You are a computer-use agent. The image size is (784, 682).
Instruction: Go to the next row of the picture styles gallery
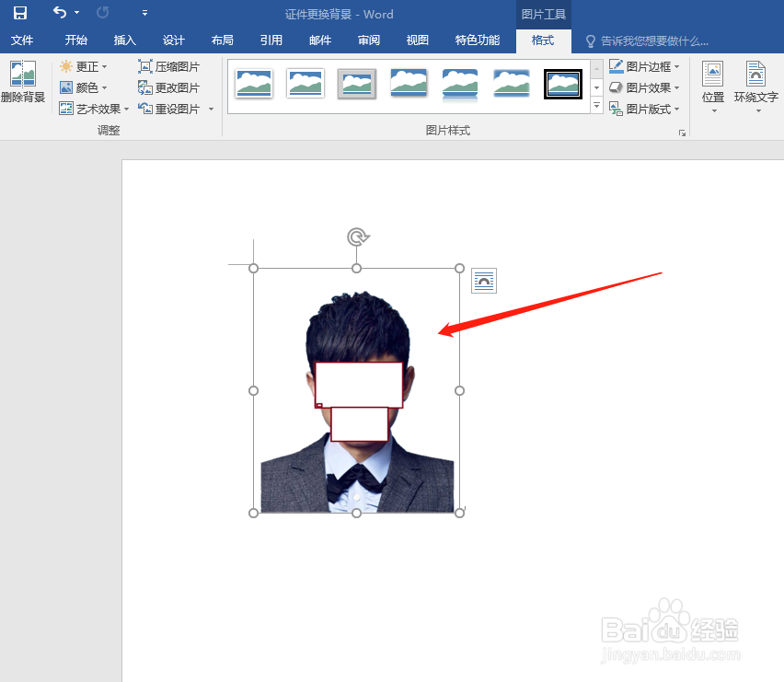[596, 87]
